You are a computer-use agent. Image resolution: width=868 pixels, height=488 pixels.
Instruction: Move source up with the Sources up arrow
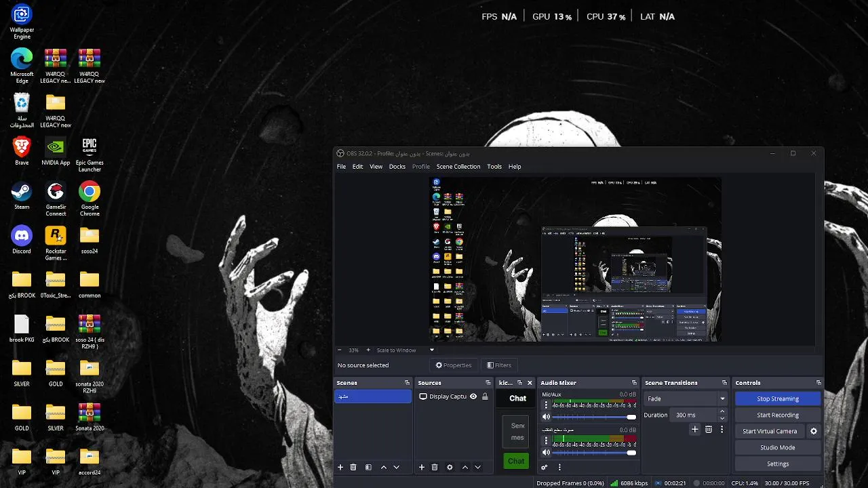coord(465,467)
